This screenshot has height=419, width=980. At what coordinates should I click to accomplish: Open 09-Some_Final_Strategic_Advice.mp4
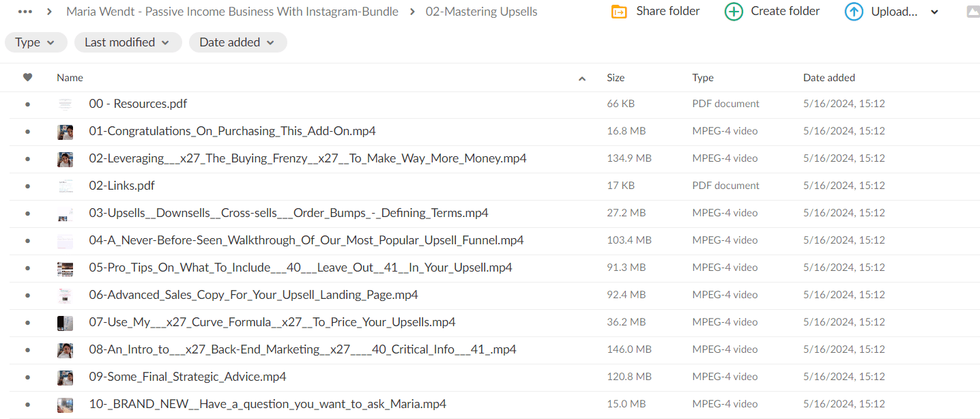point(188,377)
